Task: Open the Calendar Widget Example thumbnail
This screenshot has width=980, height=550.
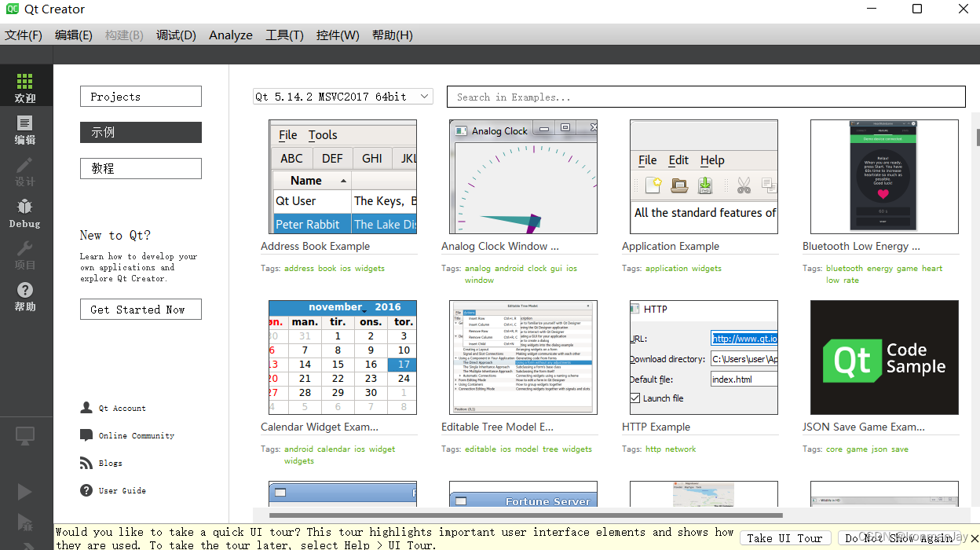Action: (342, 357)
